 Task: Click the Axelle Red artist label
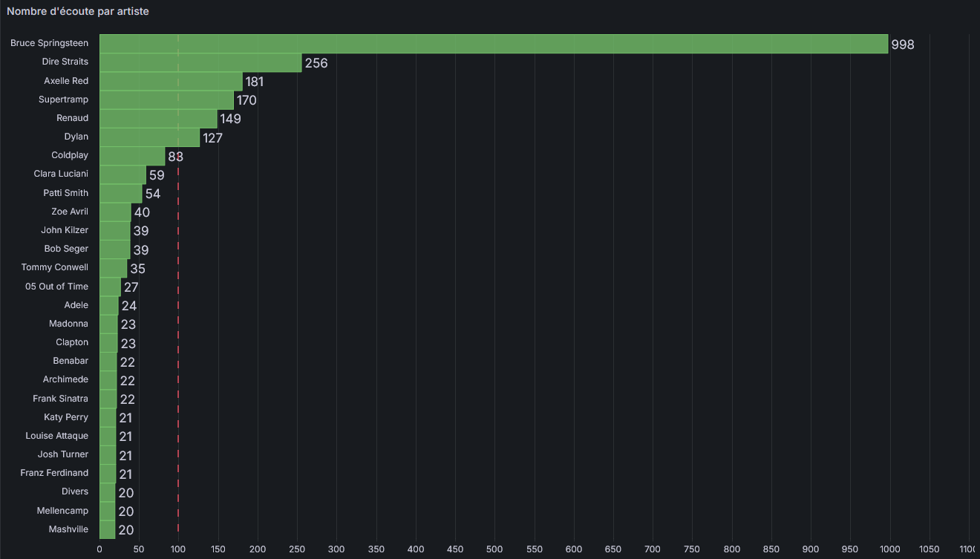click(x=66, y=81)
